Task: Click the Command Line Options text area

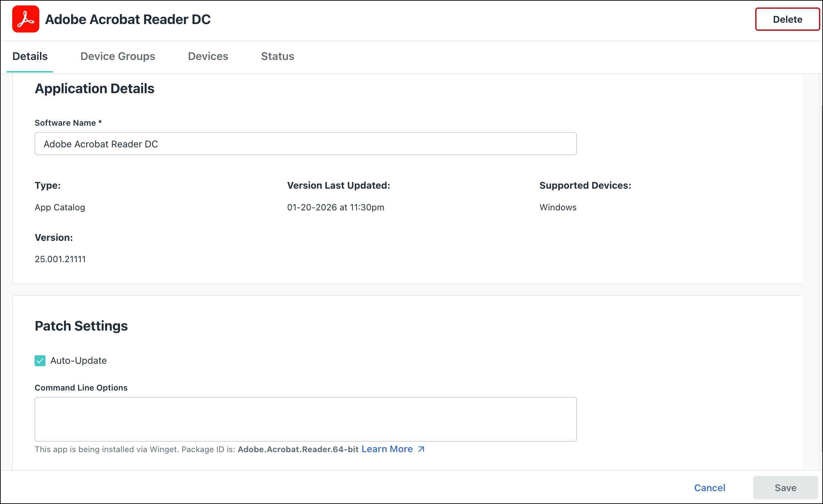Action: [x=305, y=419]
